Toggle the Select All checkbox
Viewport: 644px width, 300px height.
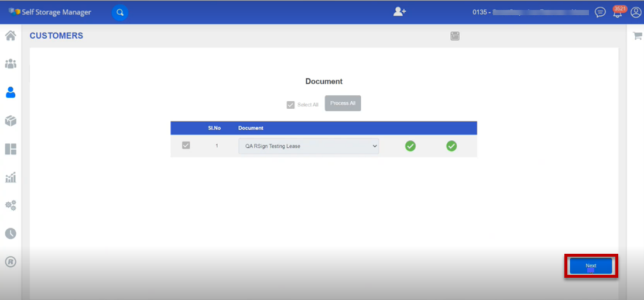point(291,105)
